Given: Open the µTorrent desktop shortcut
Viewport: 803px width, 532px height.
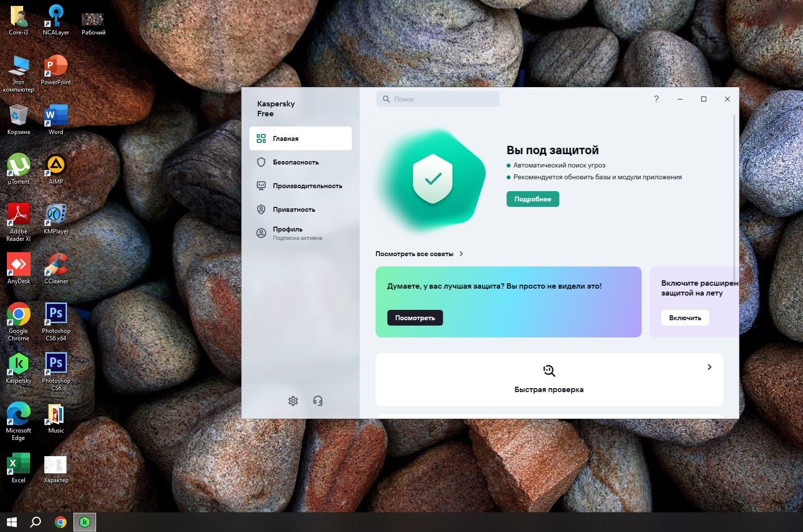Looking at the screenshot, I should pos(19,169).
